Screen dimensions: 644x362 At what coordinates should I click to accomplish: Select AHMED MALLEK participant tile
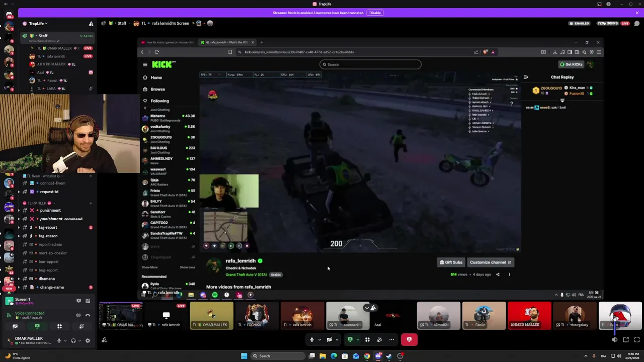529,315
